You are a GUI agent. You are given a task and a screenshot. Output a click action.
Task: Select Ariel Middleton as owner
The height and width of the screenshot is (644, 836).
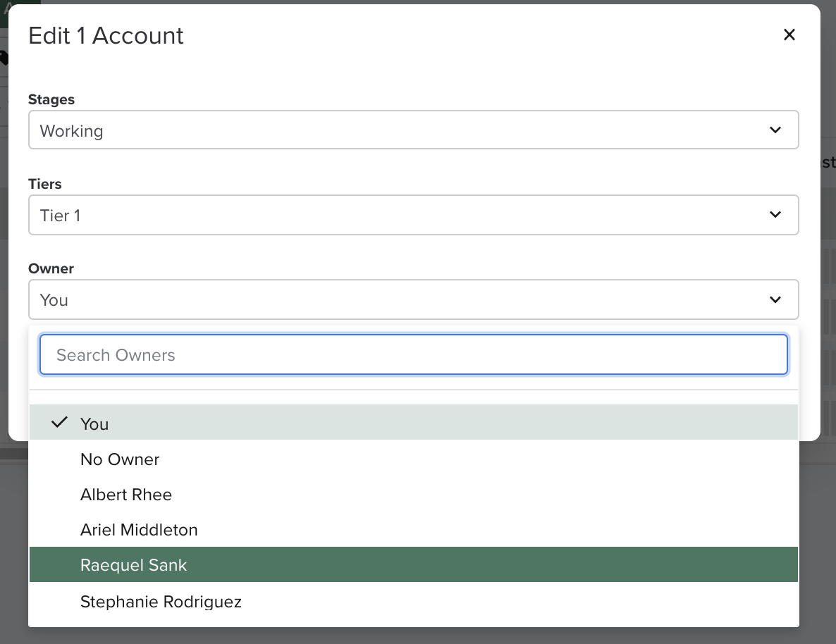pyautogui.click(x=413, y=529)
